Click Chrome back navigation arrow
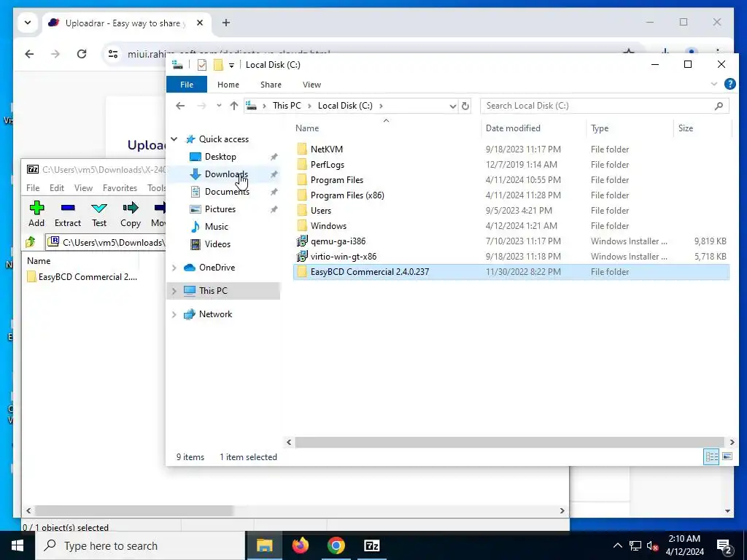The height and width of the screenshot is (560, 747). pyautogui.click(x=29, y=54)
